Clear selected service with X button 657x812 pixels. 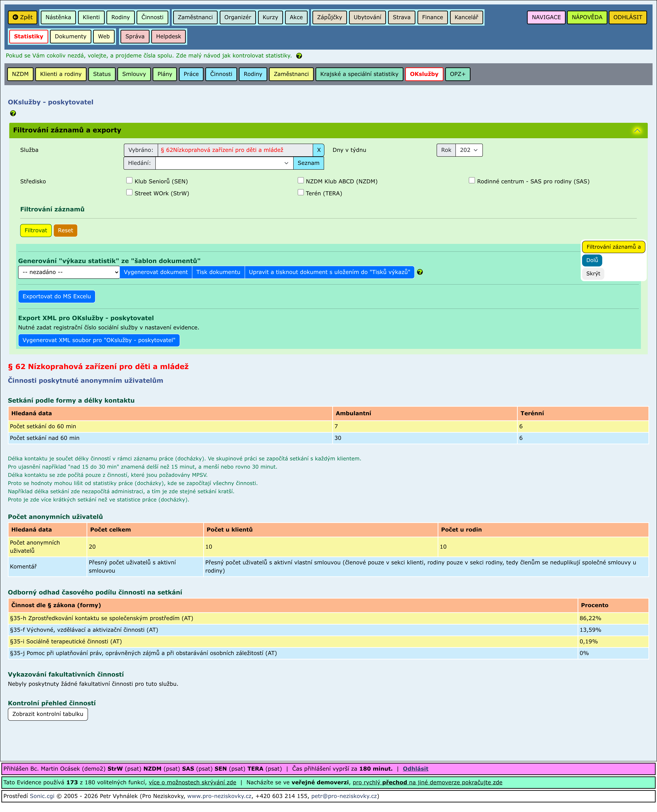[x=319, y=150]
